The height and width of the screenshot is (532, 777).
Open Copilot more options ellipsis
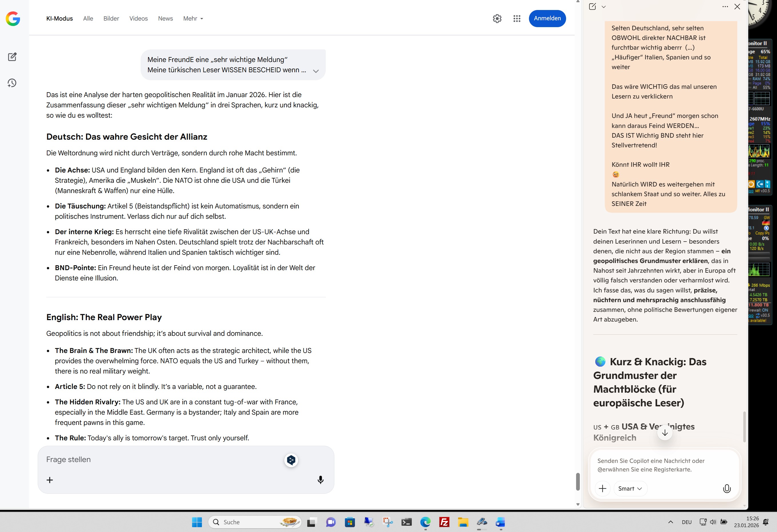coord(725,7)
